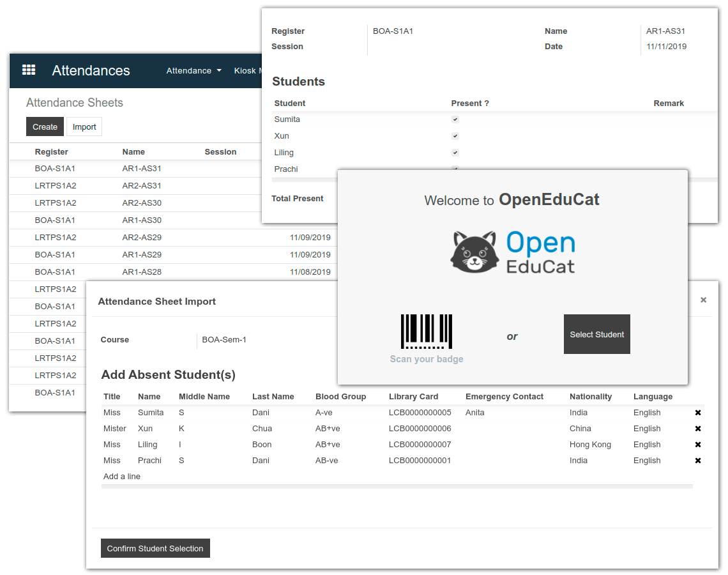This screenshot has width=728, height=575.
Task: Click the Language column header
Action: pyautogui.click(x=653, y=397)
